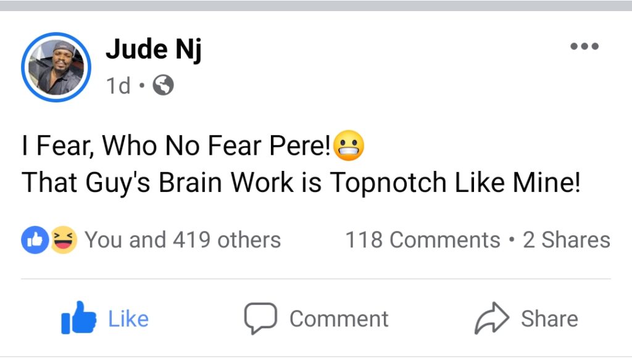Open Jude Nj's profile picture
Screen dimensions: 632x364
click(x=56, y=68)
